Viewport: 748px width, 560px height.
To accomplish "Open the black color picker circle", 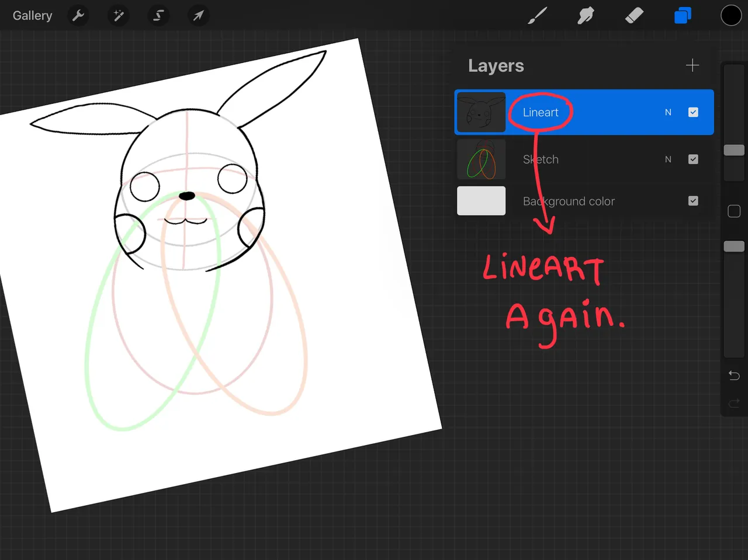I will point(731,16).
